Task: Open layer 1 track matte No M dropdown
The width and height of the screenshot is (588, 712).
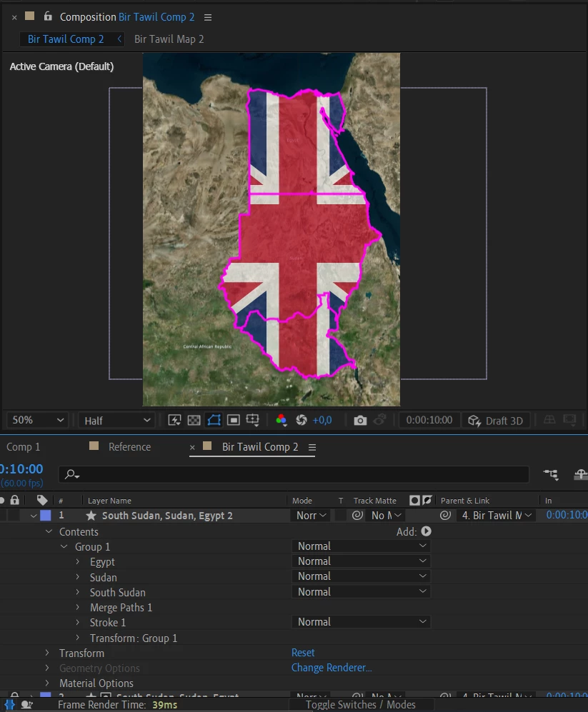Action: click(x=385, y=516)
